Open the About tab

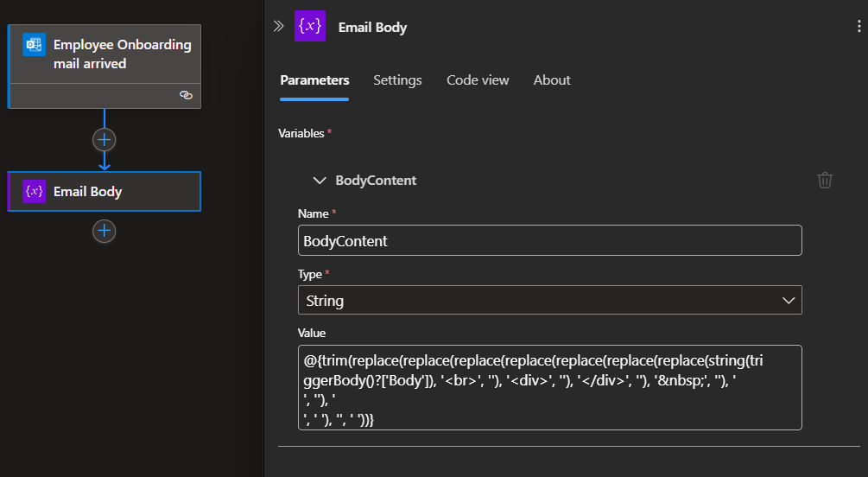click(552, 80)
